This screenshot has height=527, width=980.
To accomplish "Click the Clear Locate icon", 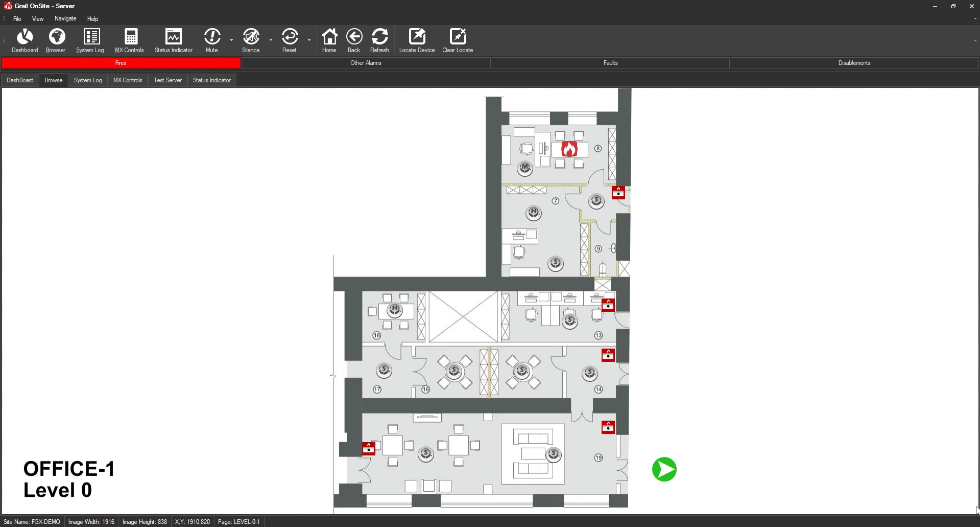I will 458,40.
